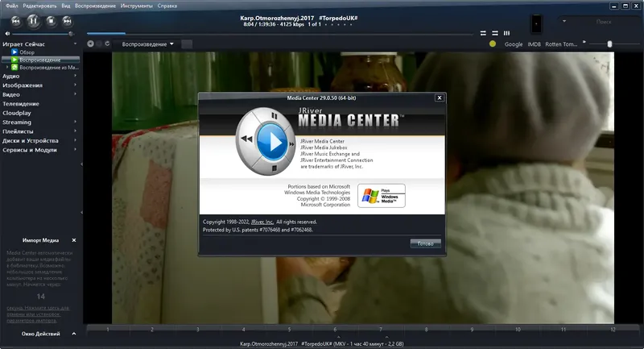This screenshot has height=349, width=644.
Task: Open the Справка menu
Action: click(x=167, y=6)
